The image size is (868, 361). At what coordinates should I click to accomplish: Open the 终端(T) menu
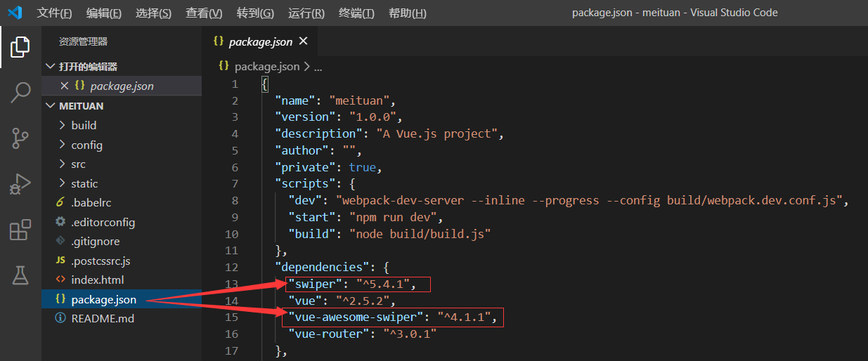point(356,13)
